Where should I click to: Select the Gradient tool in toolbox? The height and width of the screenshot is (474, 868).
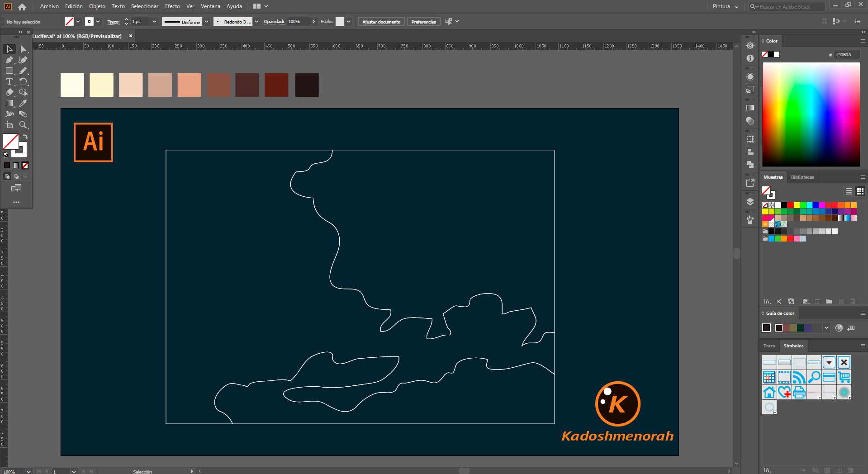pyautogui.click(x=9, y=103)
